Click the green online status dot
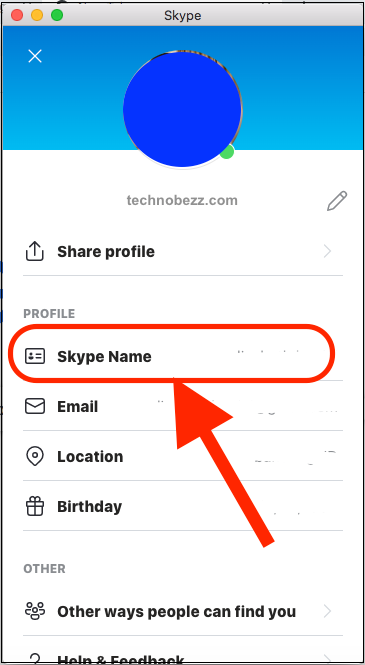365x665 pixels. pyautogui.click(x=227, y=152)
